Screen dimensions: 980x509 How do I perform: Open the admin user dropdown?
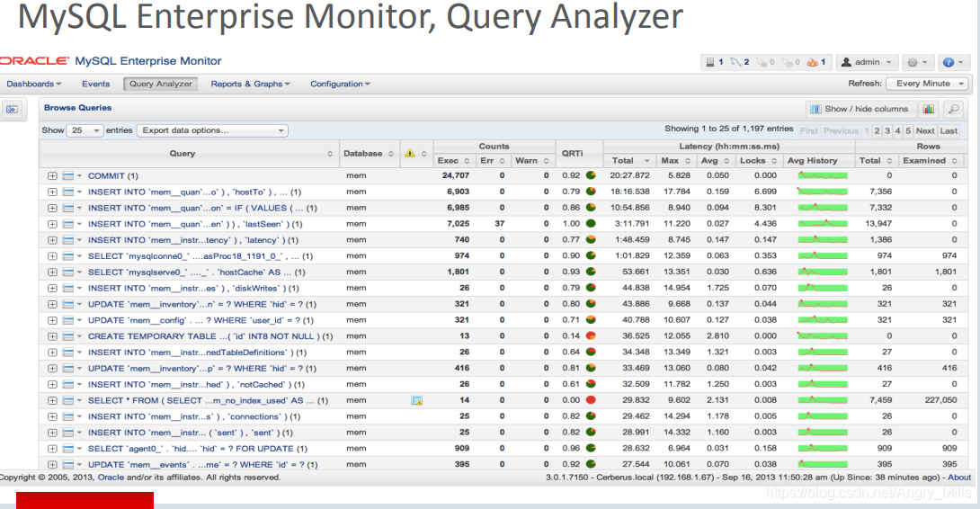click(868, 62)
